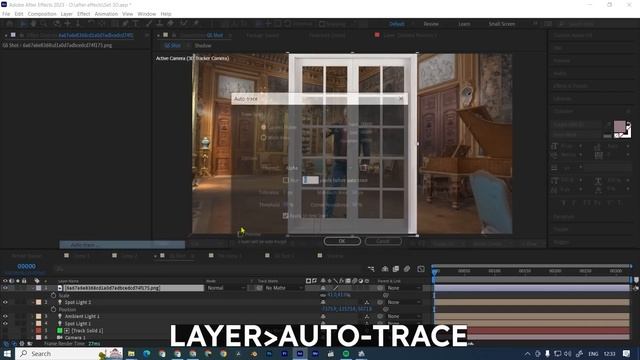Open the Track Matte dropdown showing No Matte
Image resolution: width=640 pixels, height=360 pixels.
pyautogui.click(x=284, y=288)
